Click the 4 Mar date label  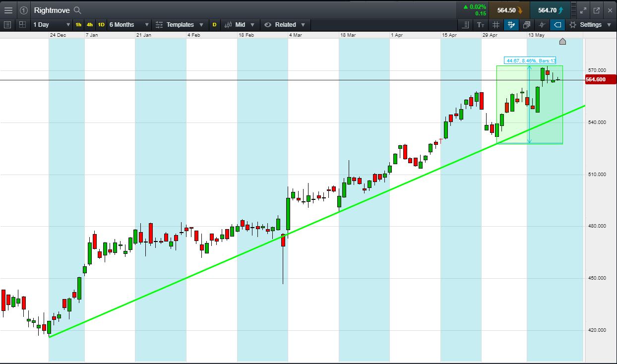point(296,35)
